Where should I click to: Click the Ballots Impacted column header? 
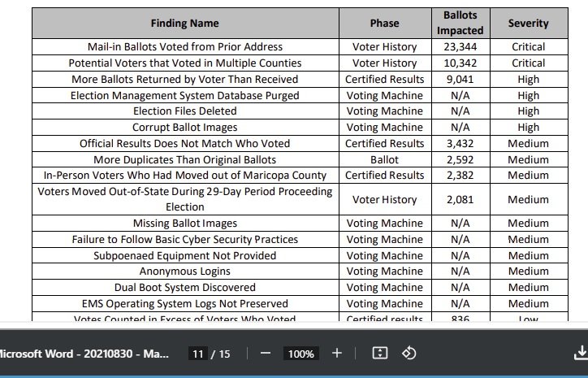[460, 24]
